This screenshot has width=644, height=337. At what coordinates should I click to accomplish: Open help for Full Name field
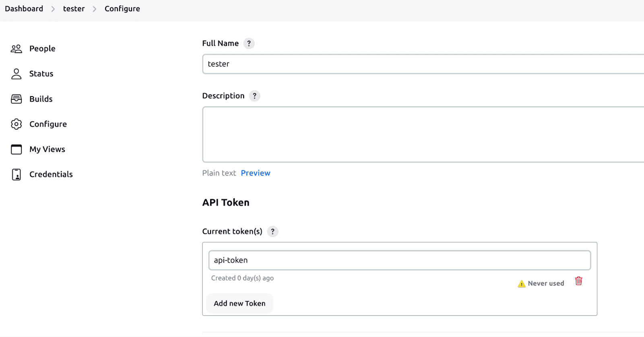point(249,43)
